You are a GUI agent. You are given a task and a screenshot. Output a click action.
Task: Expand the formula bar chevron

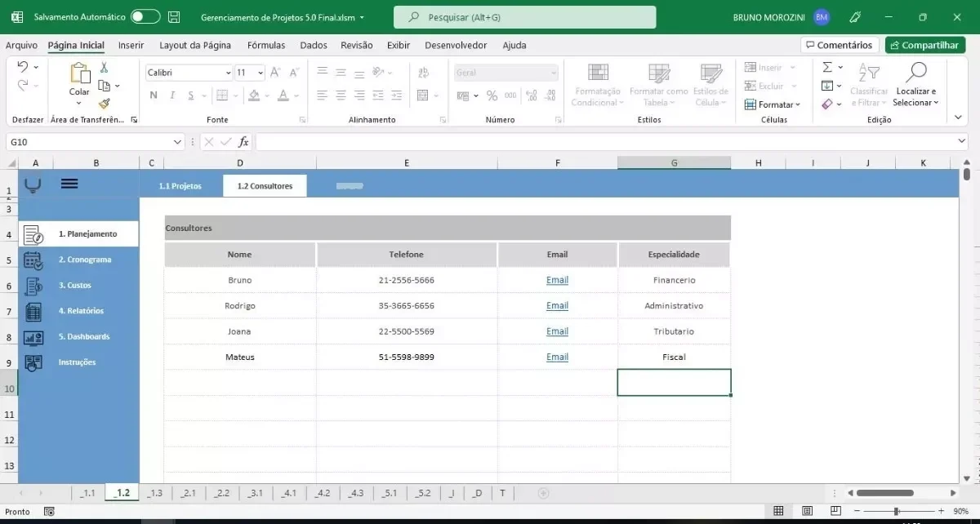961,142
